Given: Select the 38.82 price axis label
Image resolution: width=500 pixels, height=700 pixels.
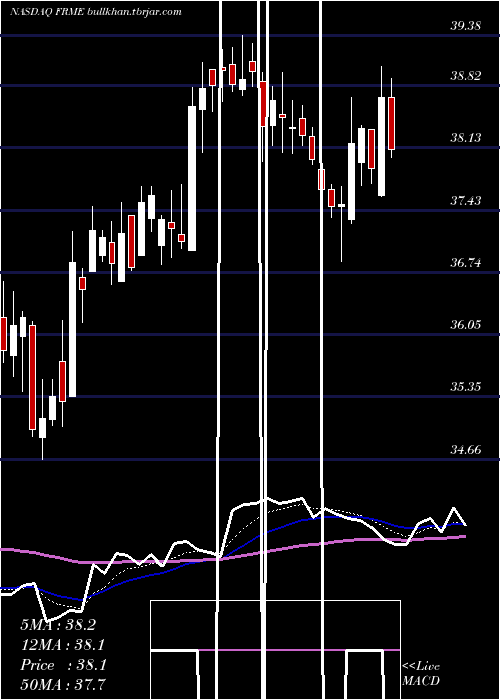Looking at the screenshot, I should 465,75.
